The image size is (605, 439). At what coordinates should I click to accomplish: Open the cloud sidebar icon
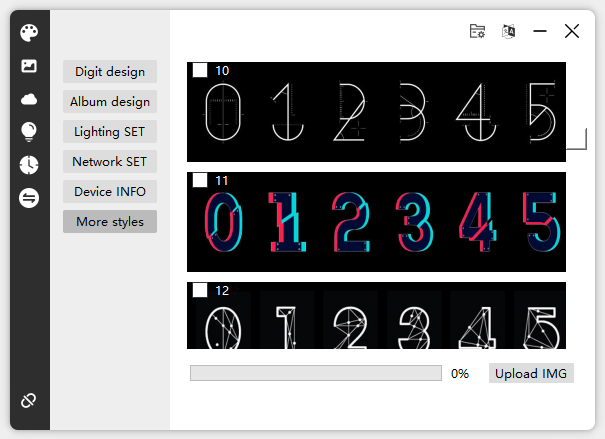(29, 99)
